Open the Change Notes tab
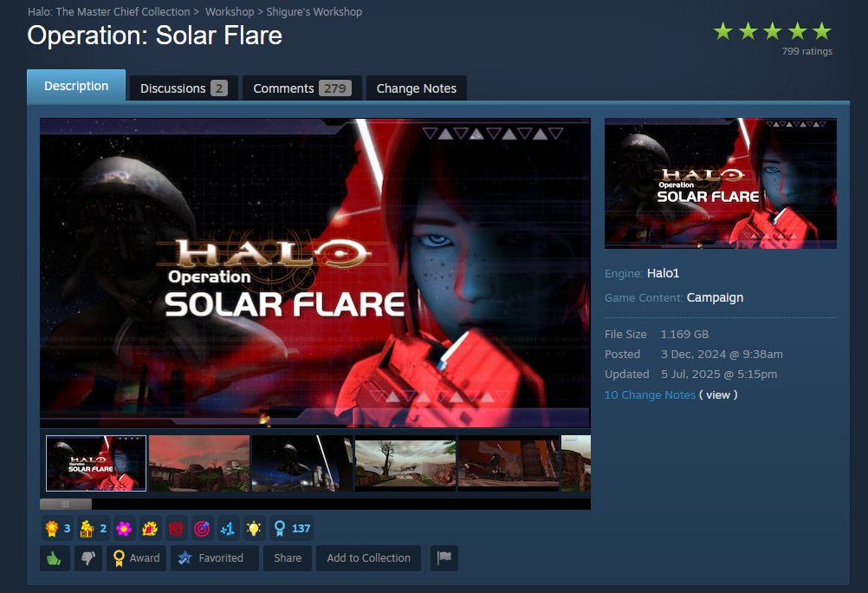Screen dimensions: 868x593 pyautogui.click(x=417, y=88)
